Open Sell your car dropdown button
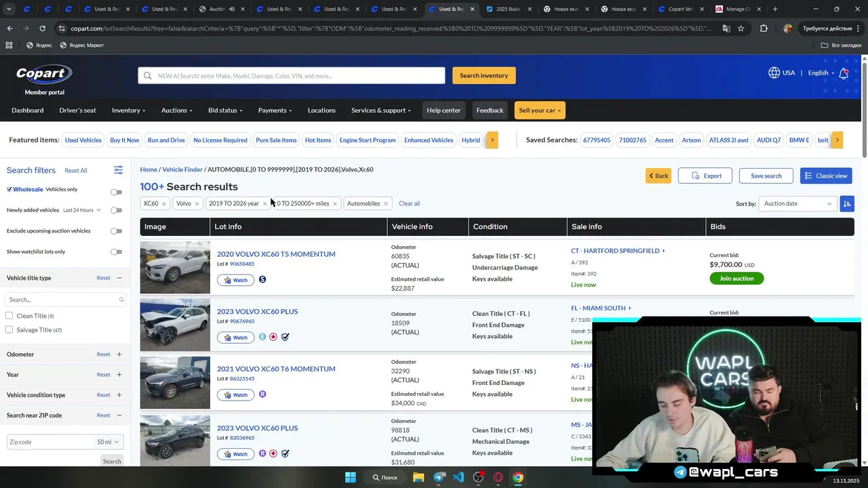868x488 pixels. 540,110
